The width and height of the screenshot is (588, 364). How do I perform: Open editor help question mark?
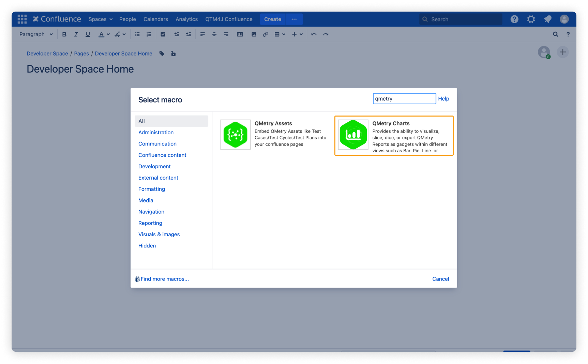pyautogui.click(x=568, y=34)
